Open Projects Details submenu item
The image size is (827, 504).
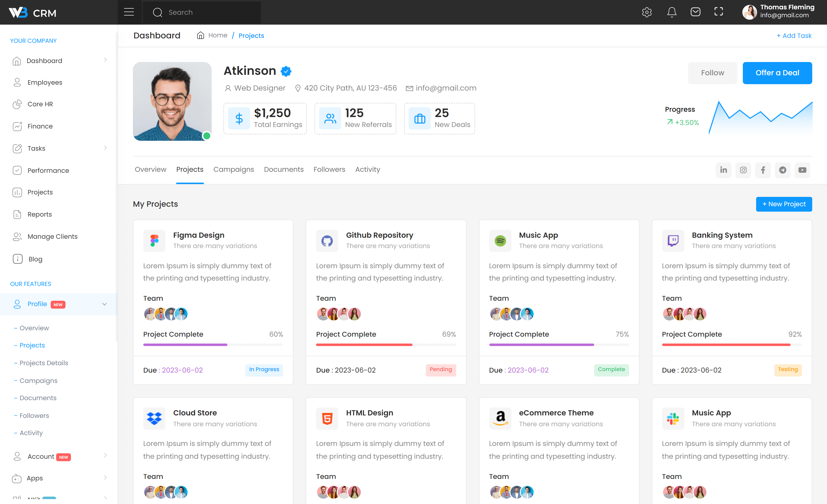pyautogui.click(x=44, y=363)
